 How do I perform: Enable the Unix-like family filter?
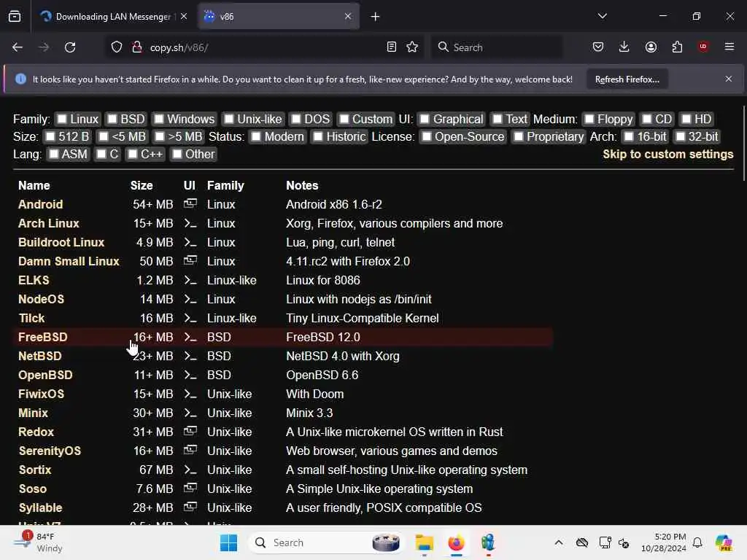pyautogui.click(x=229, y=119)
